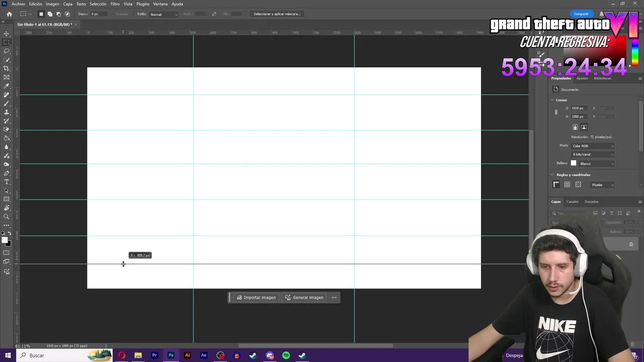
Task: Select the Frame tool
Action: tap(7, 77)
